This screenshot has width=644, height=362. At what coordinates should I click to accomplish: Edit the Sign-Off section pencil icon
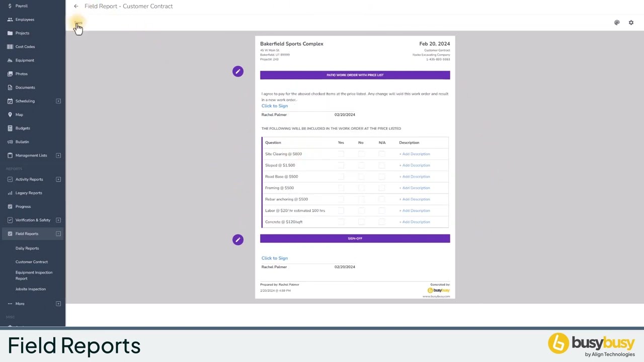click(238, 240)
